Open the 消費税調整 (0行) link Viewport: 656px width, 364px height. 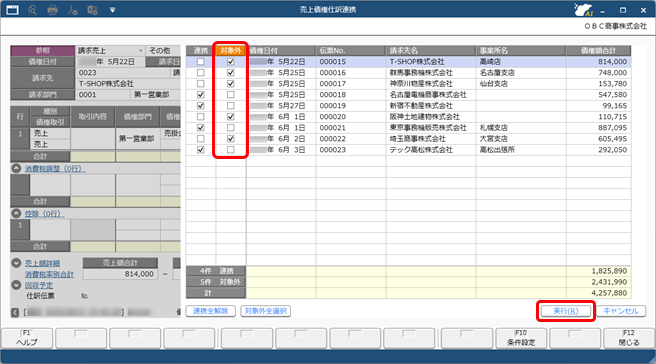pos(54,169)
